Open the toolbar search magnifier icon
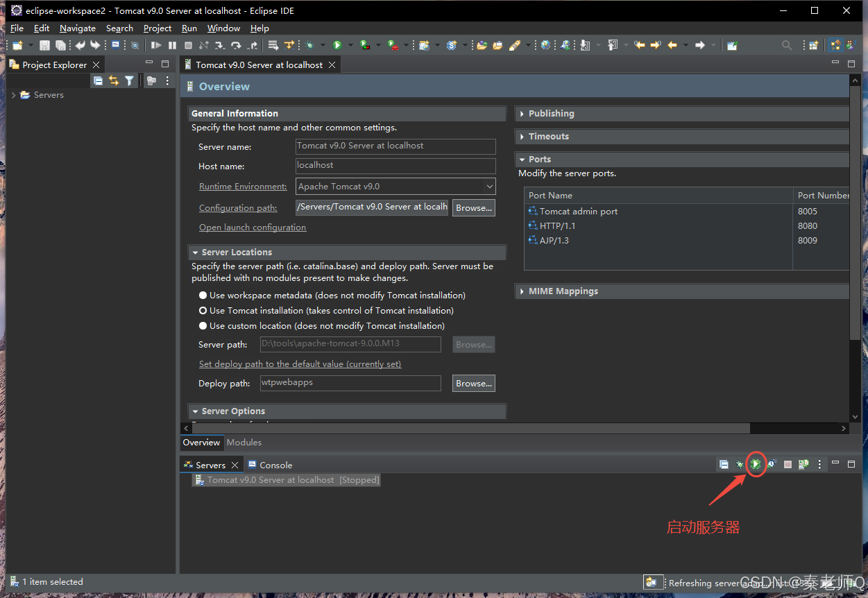This screenshot has height=598, width=868. 787,45
